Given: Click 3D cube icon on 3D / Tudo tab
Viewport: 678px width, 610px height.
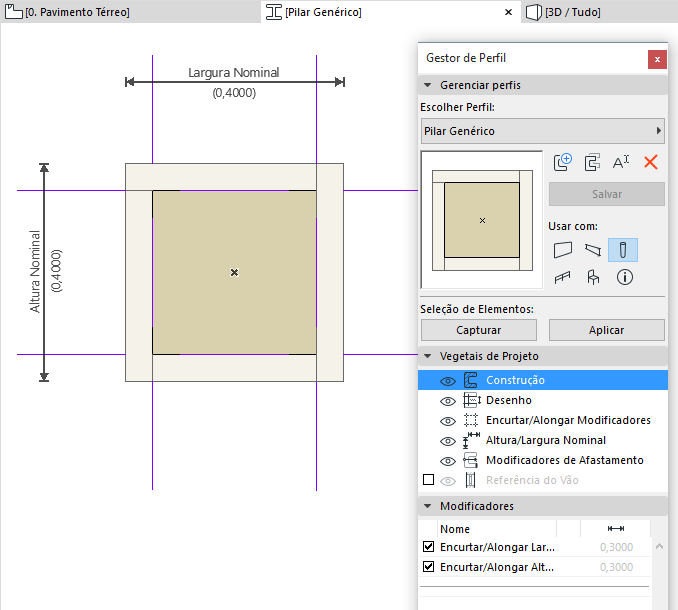Looking at the screenshot, I should coord(534,12).
